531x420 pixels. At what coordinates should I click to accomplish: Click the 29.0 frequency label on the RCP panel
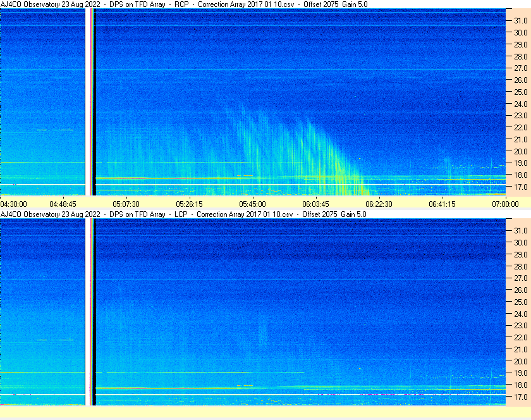pos(521,44)
